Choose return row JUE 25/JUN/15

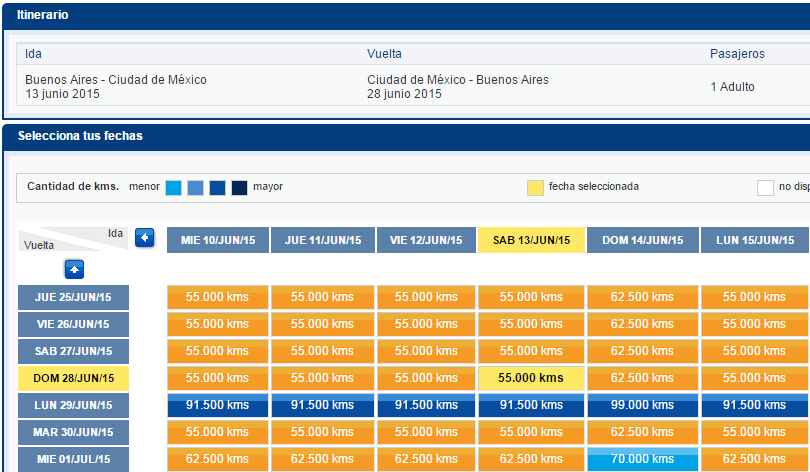point(73,297)
